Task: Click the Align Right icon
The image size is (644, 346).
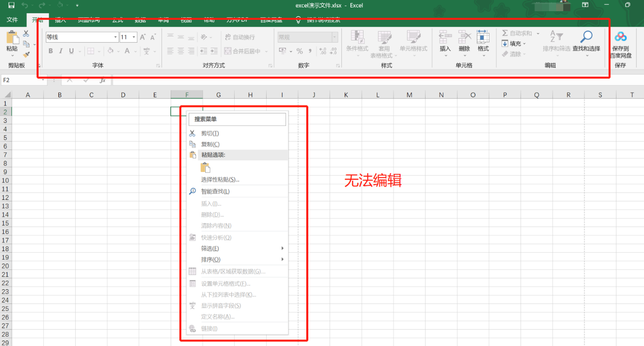Action: (191, 51)
